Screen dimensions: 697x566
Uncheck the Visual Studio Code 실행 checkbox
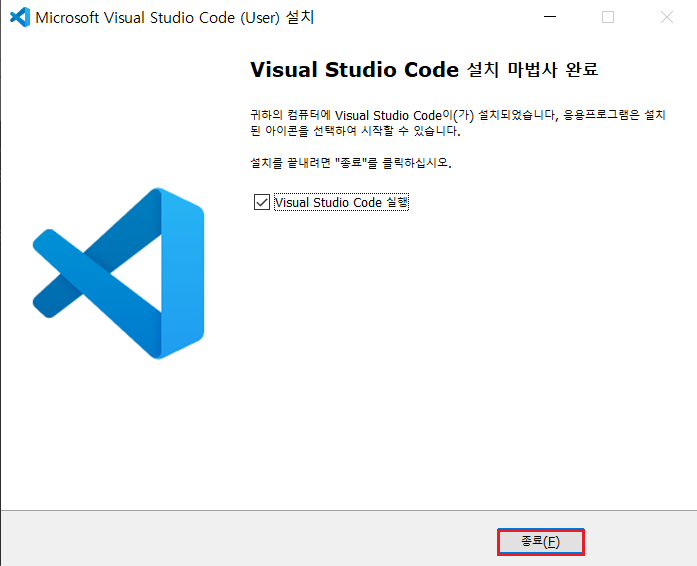(261, 202)
